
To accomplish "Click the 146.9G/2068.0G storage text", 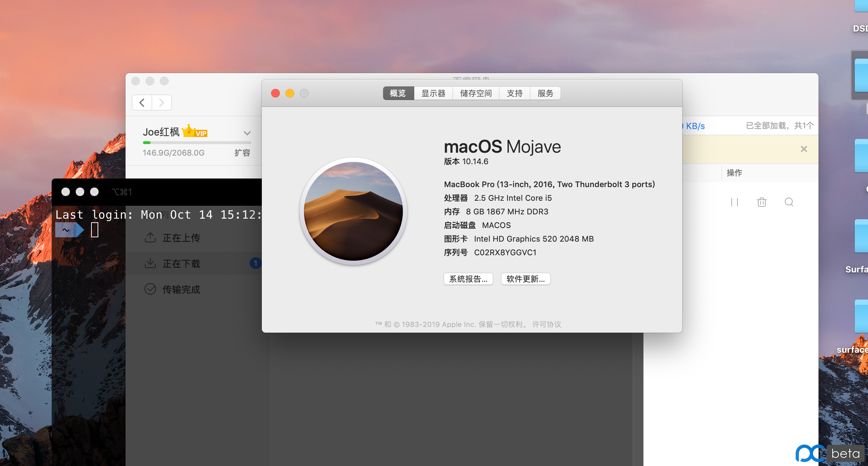I will click(174, 153).
